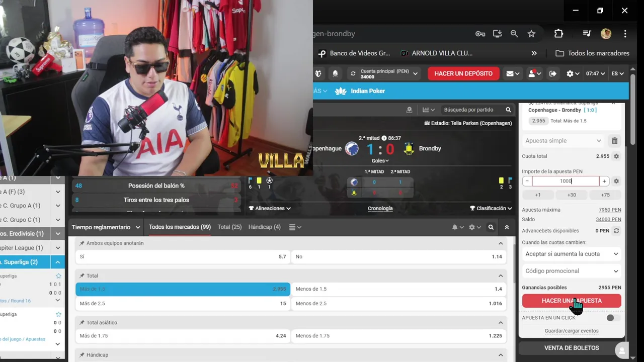Refresh Advancebets disponibles
Viewport: 644px width, 362px height.
(616, 231)
